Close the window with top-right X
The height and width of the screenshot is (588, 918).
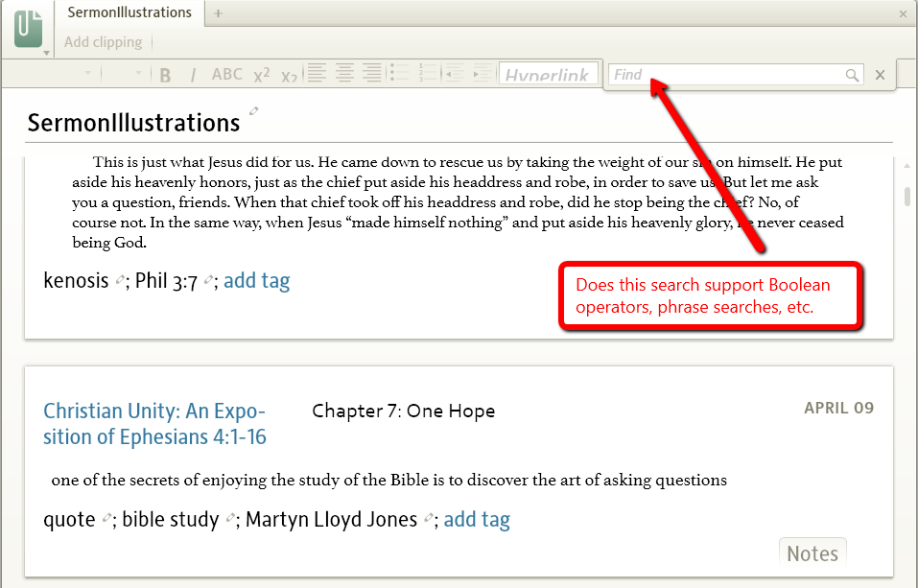tap(903, 14)
